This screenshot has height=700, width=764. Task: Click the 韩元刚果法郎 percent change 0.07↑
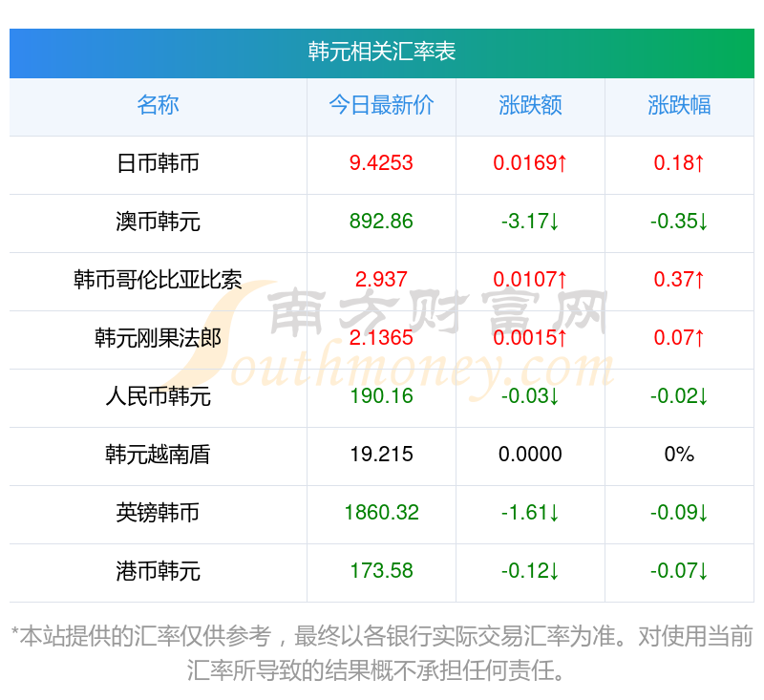(679, 337)
